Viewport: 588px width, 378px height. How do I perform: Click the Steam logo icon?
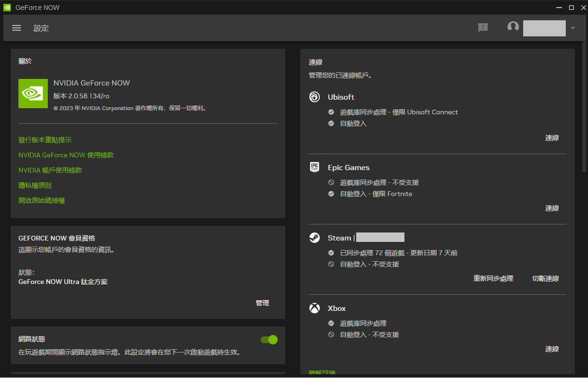[315, 238]
